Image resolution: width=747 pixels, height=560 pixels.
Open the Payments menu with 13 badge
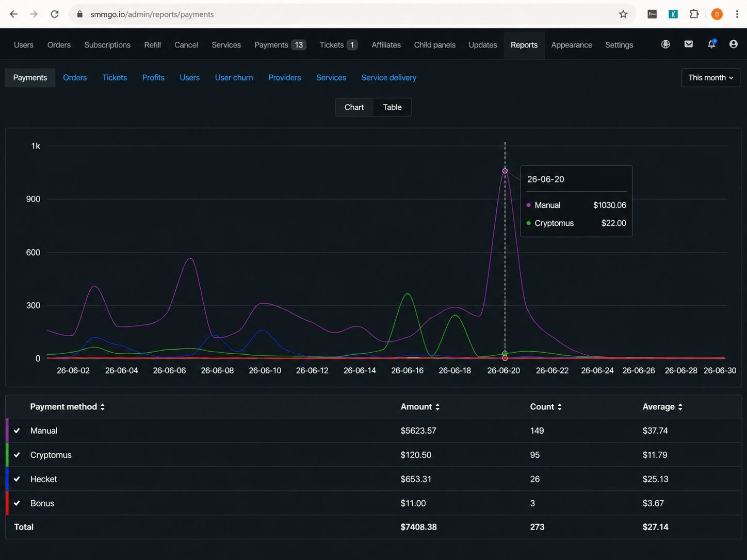(x=280, y=45)
